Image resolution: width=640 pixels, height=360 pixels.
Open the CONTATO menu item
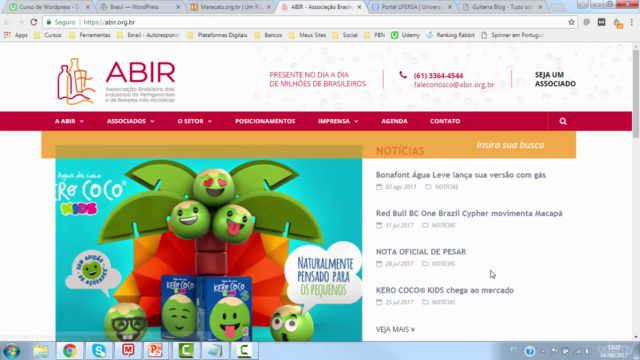[x=445, y=121]
